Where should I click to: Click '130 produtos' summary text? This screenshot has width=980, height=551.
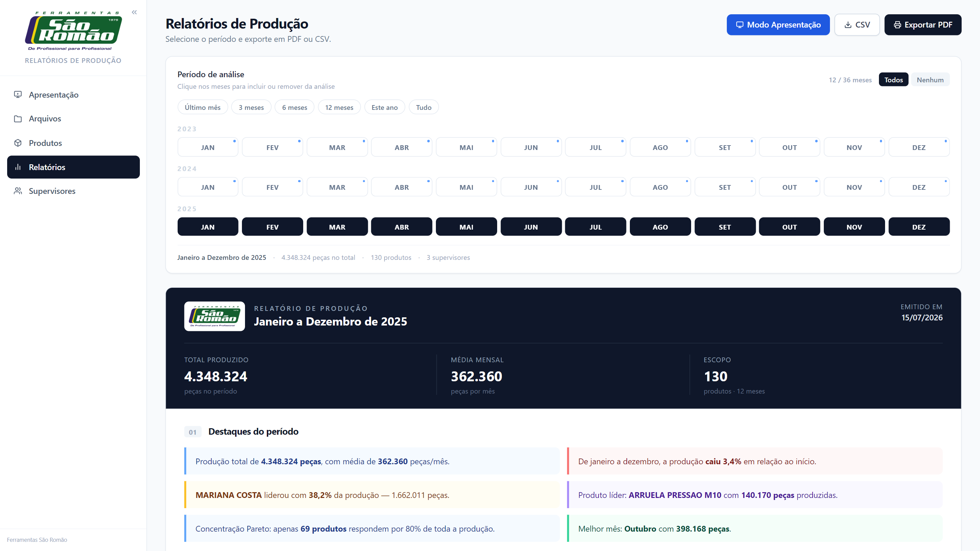point(391,257)
